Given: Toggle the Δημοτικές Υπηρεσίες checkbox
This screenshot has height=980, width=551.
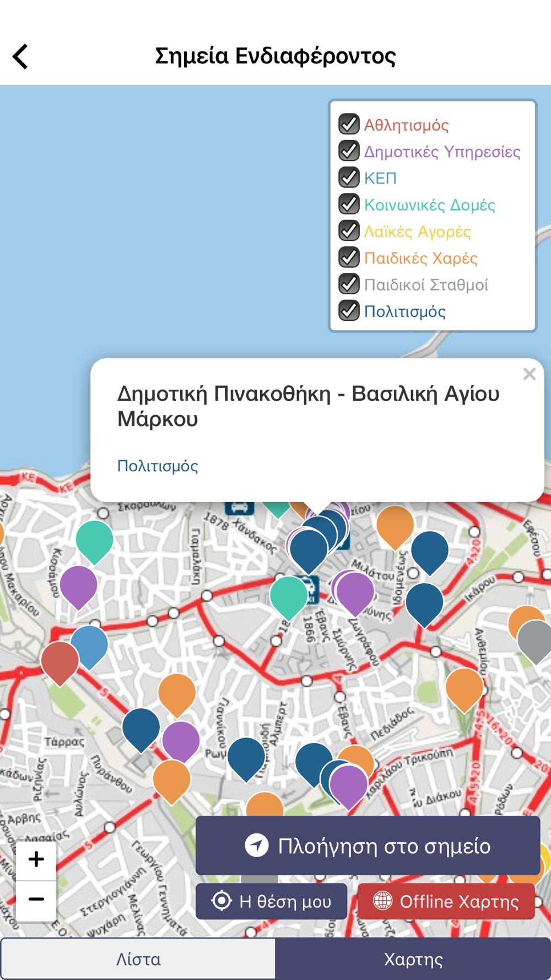Looking at the screenshot, I should [x=349, y=151].
